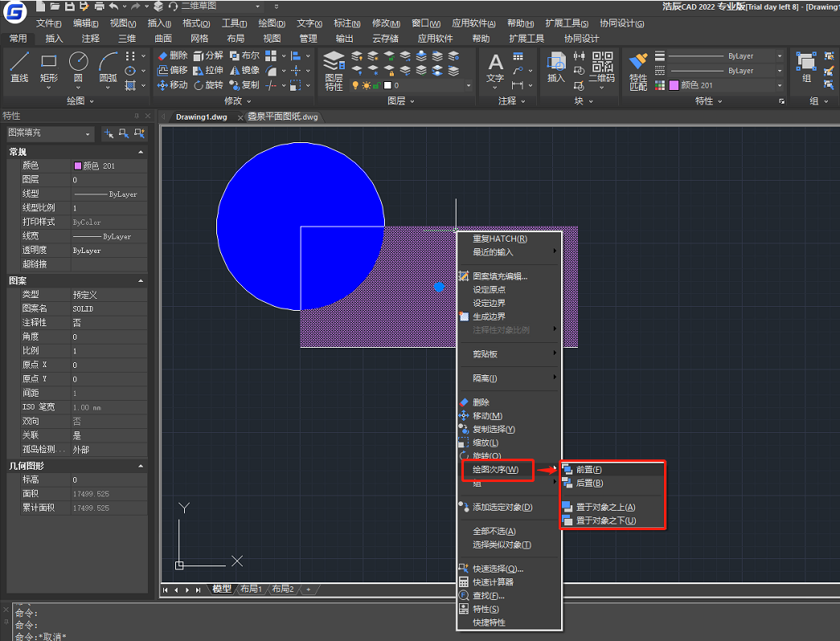Click the QR code (二维码) icon
The width and height of the screenshot is (840, 641).
tap(602, 67)
